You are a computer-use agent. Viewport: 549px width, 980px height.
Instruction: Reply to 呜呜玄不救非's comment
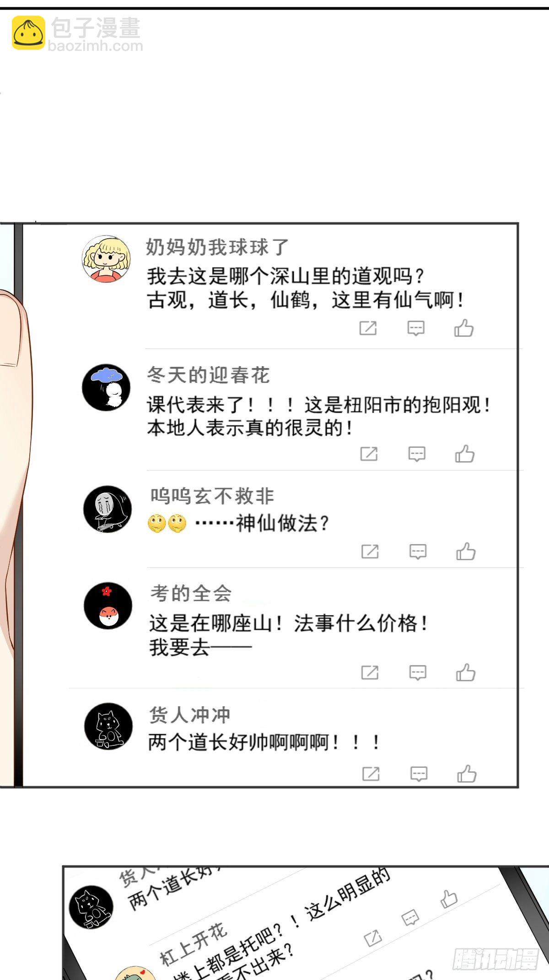click(418, 552)
